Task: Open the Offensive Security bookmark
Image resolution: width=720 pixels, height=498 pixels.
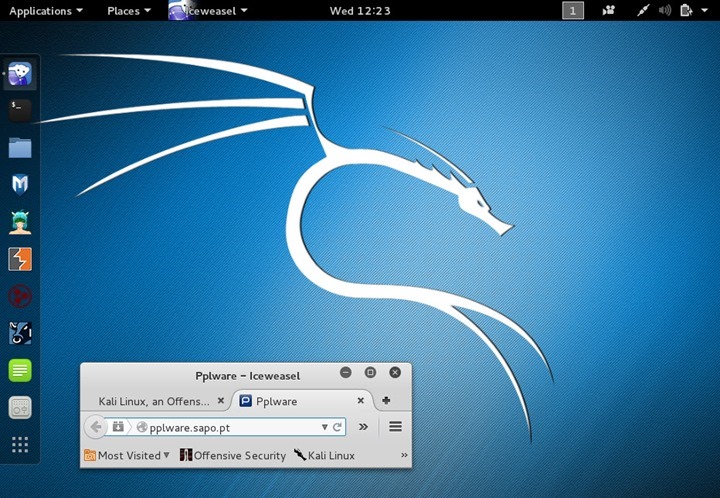Action: [x=233, y=455]
